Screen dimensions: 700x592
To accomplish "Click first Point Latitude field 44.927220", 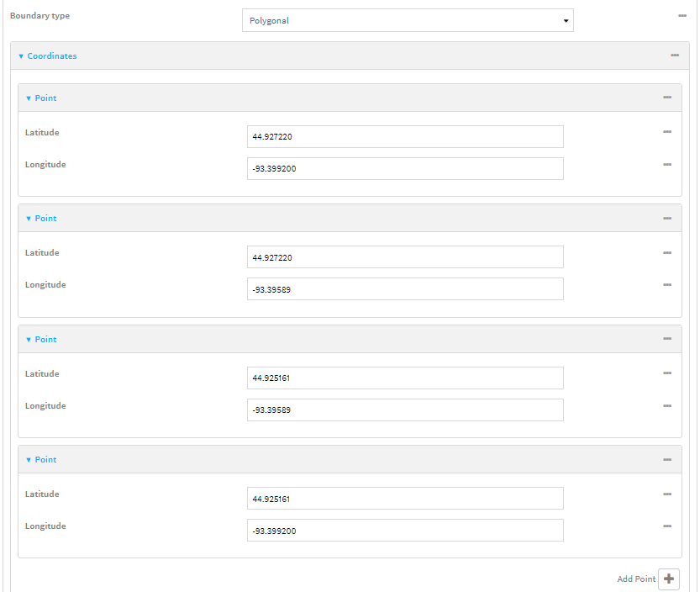I will pos(405,137).
